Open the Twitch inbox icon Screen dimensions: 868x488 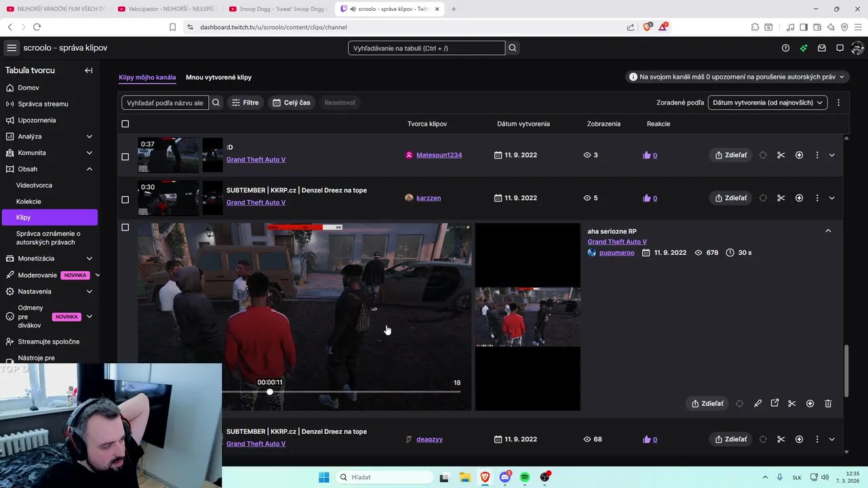pyautogui.click(x=822, y=48)
